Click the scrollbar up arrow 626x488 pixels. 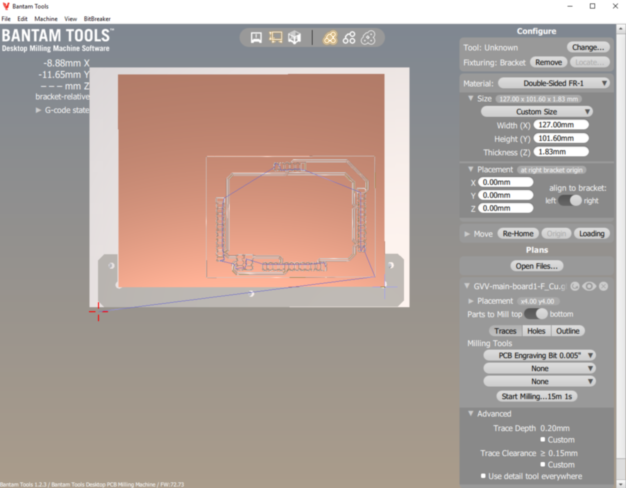click(621, 29)
